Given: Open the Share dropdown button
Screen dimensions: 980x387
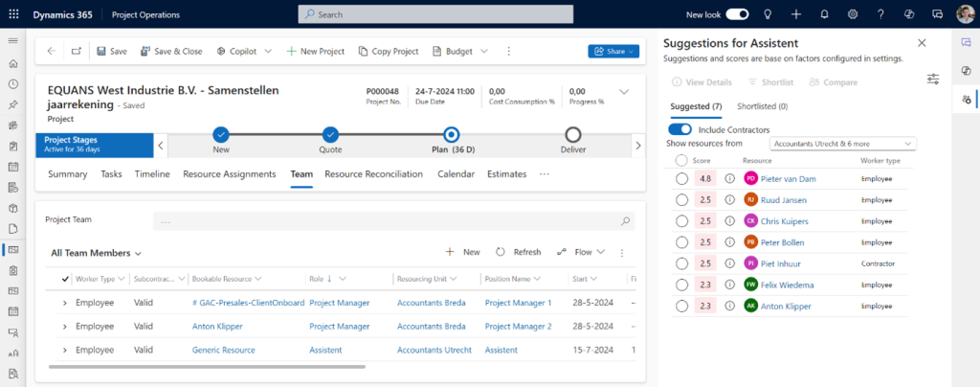Looking at the screenshot, I should pos(613,52).
